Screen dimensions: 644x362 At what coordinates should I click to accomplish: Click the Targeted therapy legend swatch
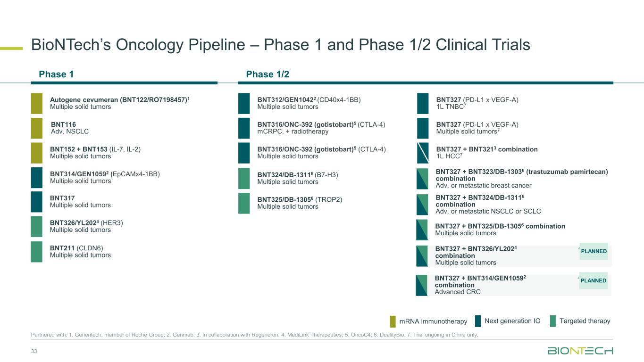click(x=553, y=321)
